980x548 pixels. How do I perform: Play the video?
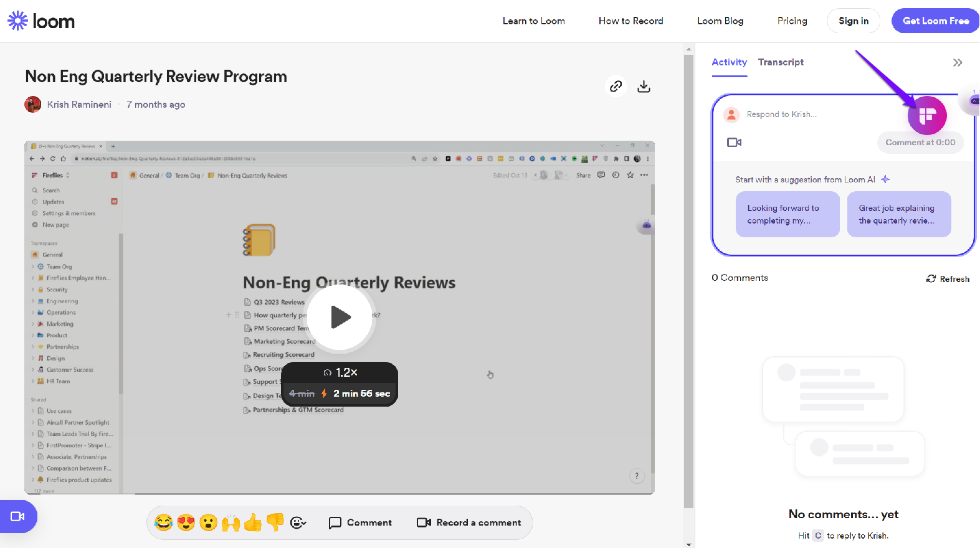tap(340, 317)
